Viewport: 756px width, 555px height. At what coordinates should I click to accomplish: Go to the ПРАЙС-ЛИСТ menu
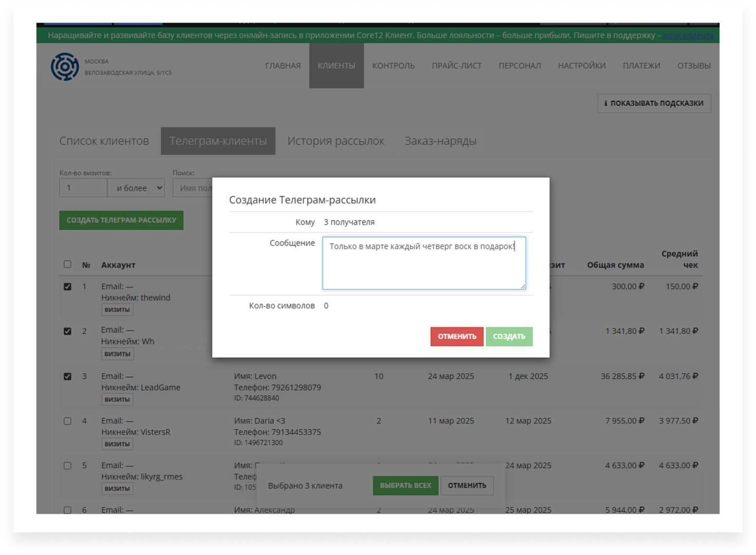(x=456, y=66)
